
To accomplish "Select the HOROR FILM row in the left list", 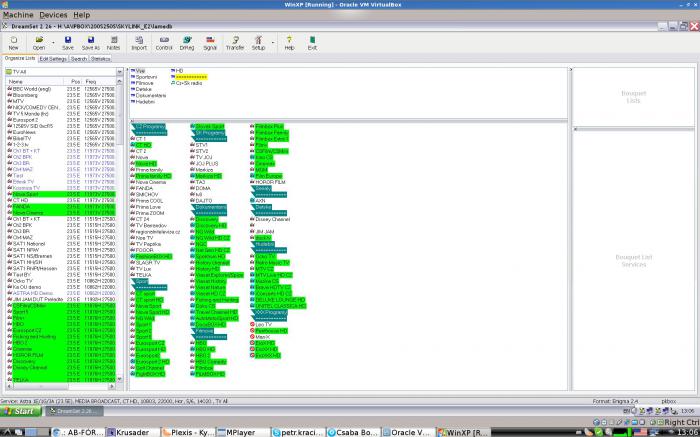I will tap(61, 355).
